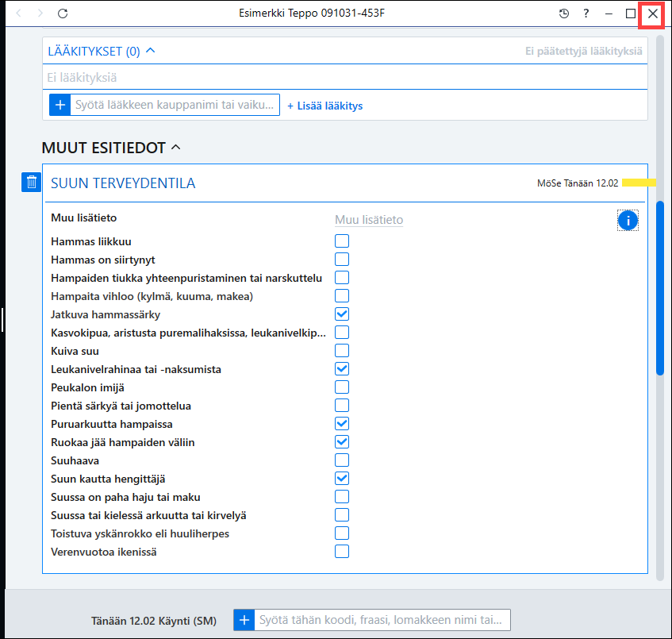
Task: Delete the Suun terveydentila form with the trash icon
Action: click(31, 183)
